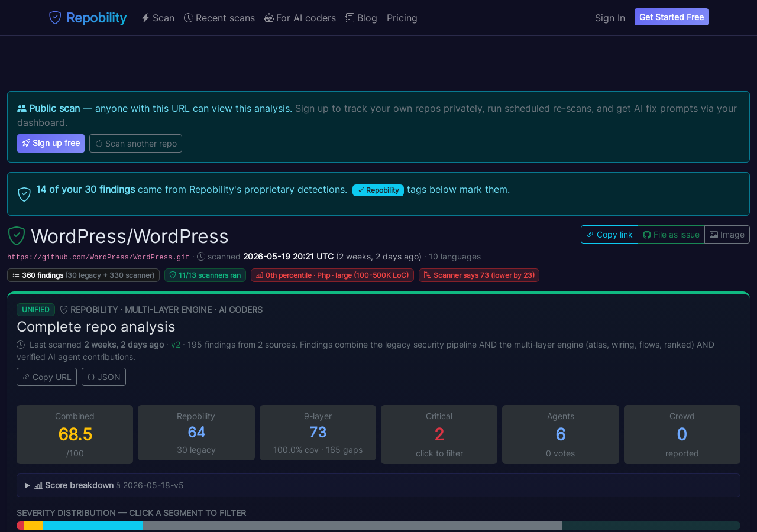Click Get Started Free button
The height and width of the screenshot is (532, 757).
tap(671, 17)
